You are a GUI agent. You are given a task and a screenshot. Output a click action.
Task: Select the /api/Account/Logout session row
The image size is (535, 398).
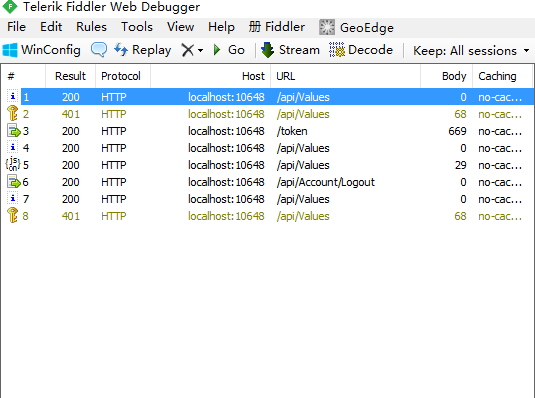(268, 182)
